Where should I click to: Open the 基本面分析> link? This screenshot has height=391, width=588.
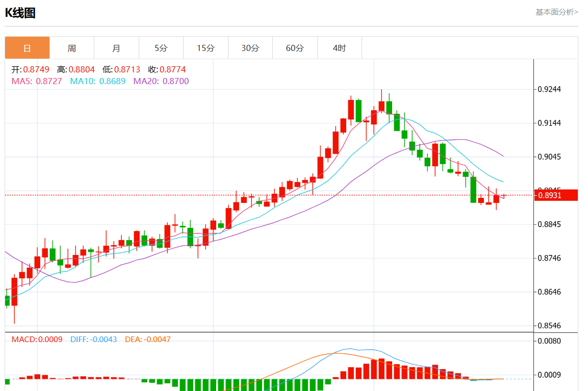[556, 12]
